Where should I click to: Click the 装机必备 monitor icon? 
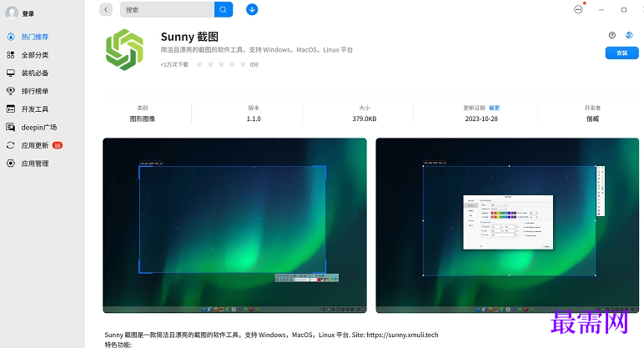(x=11, y=73)
